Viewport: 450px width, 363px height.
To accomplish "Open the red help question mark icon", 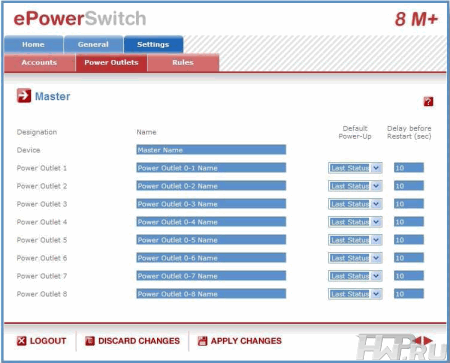I will (x=428, y=101).
